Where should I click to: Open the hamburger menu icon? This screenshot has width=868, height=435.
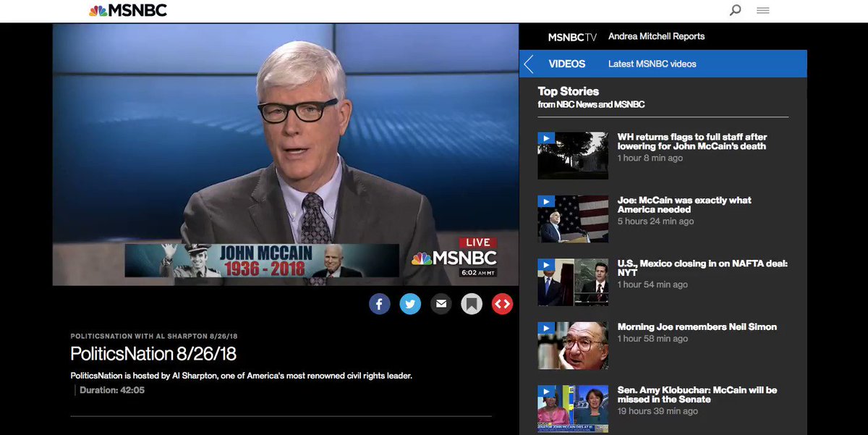tap(762, 10)
